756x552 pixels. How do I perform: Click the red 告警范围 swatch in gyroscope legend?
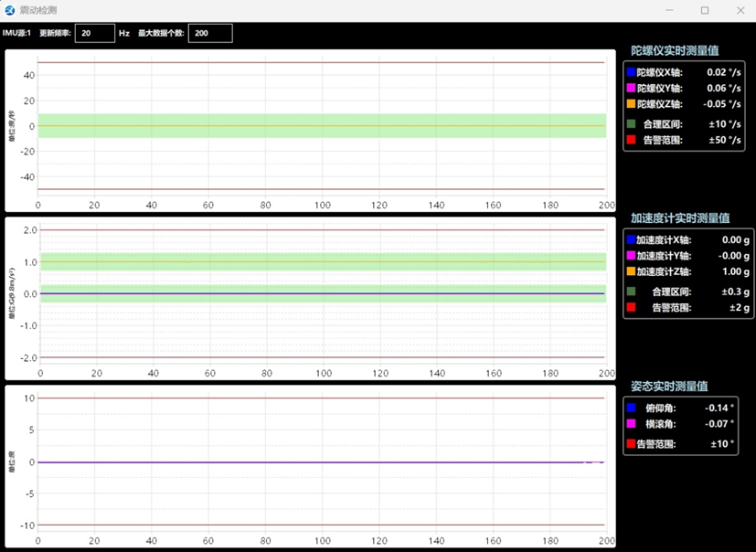631,140
